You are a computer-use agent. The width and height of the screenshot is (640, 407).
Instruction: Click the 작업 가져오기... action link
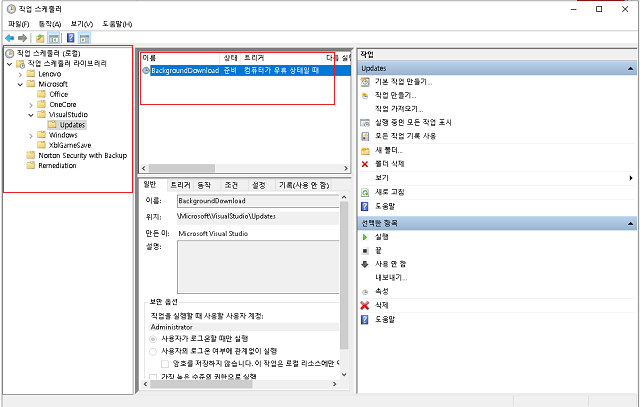399,109
